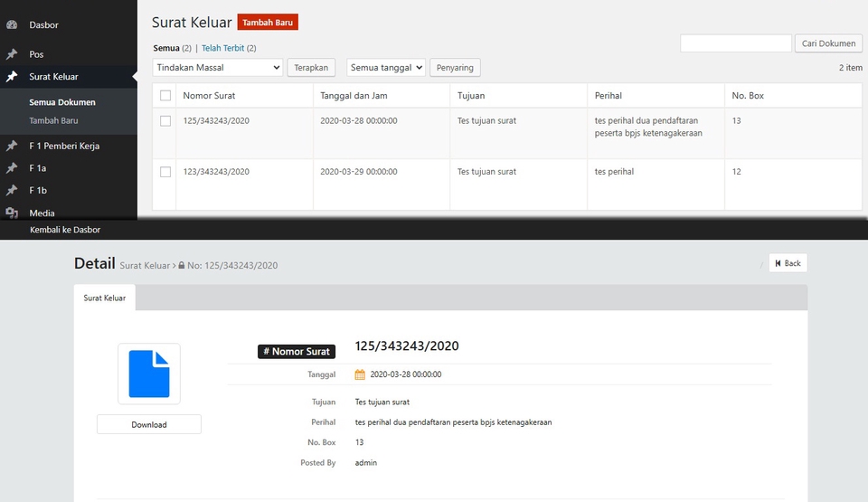Open F 1 Pemberi Kerja menu
Viewport: 868px width, 502px height.
point(64,146)
